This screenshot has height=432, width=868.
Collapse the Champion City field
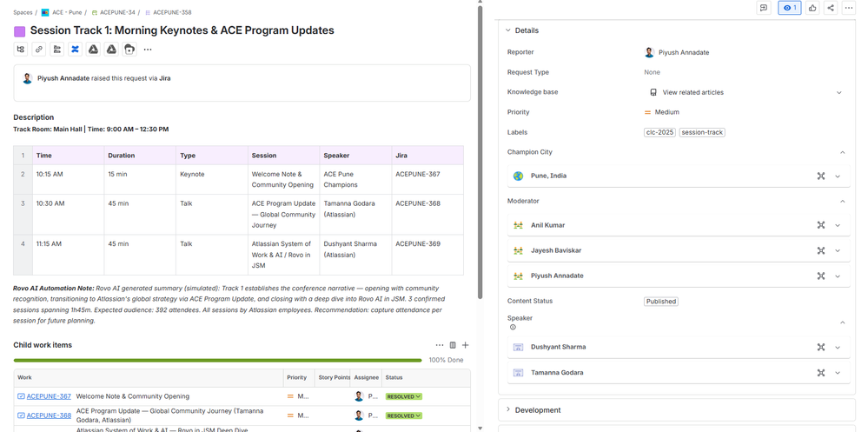click(x=843, y=152)
